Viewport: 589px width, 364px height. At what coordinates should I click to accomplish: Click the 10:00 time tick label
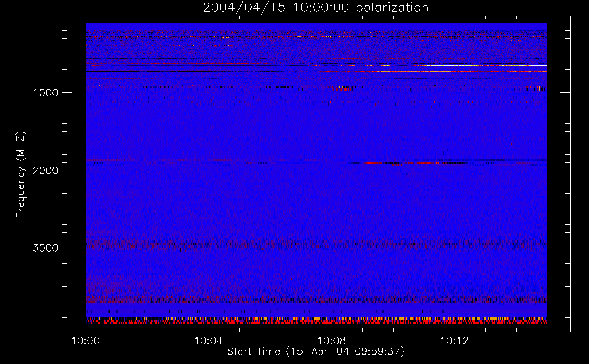coord(86,341)
